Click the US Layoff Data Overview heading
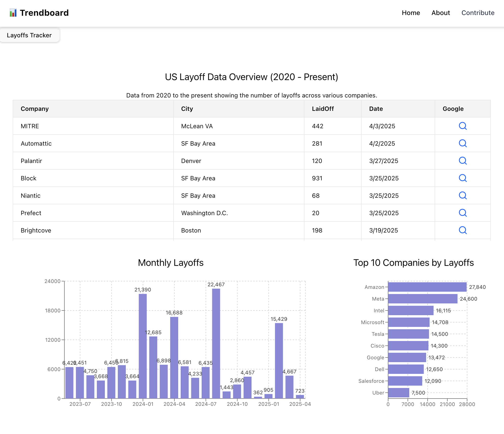The image size is (504, 434). (x=252, y=77)
